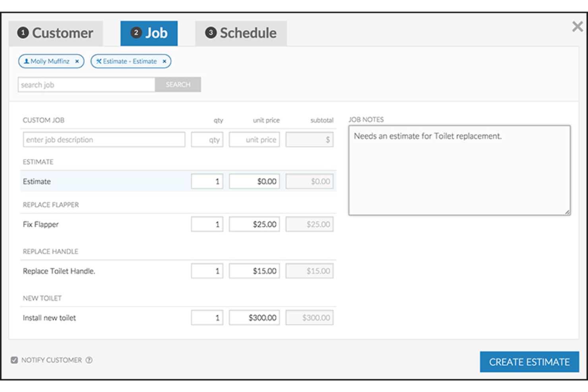Edit the unit price of Install new toilet
Image resolution: width=588 pixels, height=392 pixels.
tap(254, 317)
